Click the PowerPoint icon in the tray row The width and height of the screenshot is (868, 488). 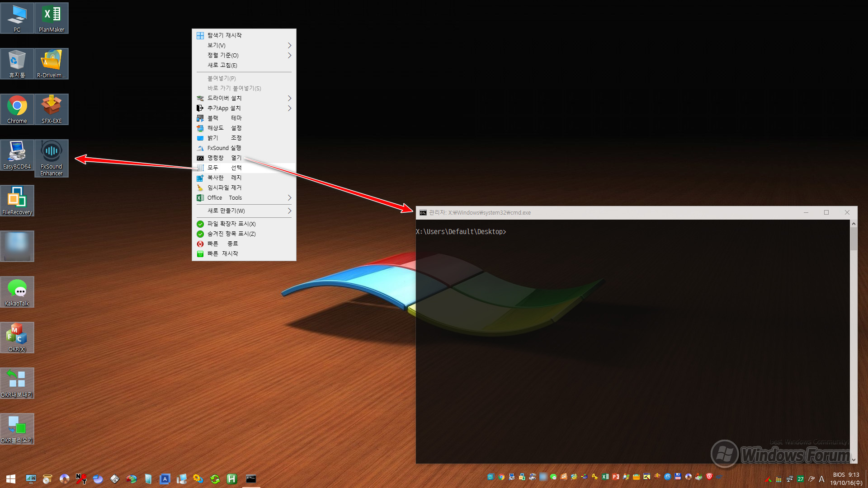pos(616,477)
